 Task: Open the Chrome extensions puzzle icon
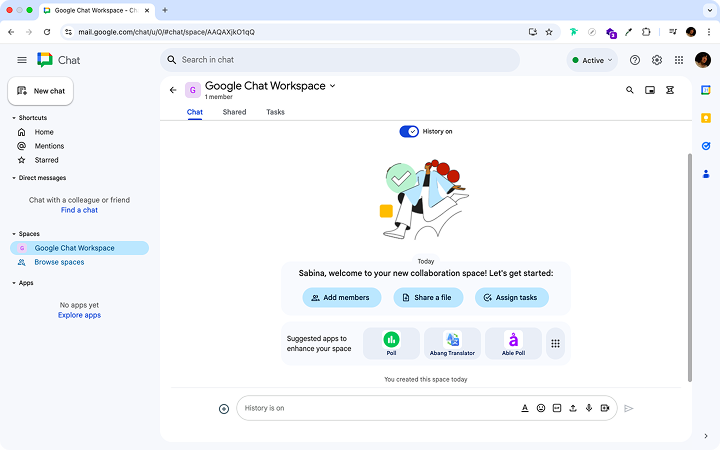(x=646, y=32)
